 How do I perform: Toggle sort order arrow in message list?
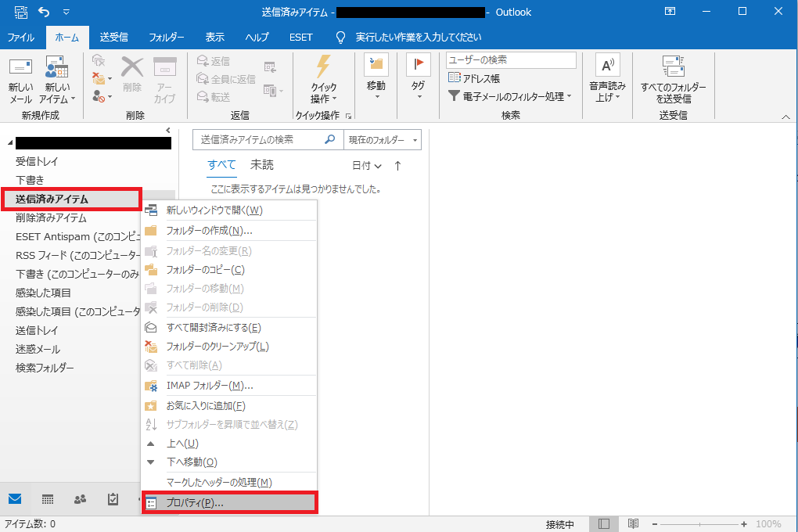pos(398,165)
